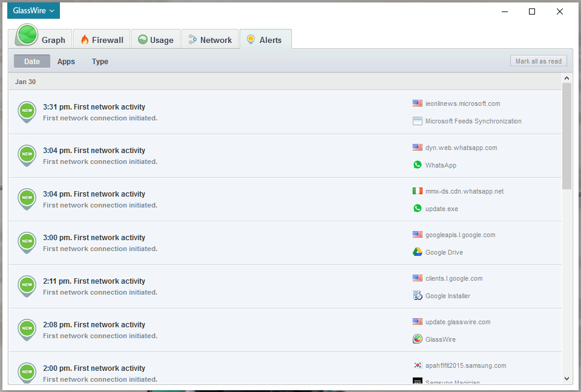Sort alerts by Date
Image resolution: width=581 pixels, height=392 pixels.
click(32, 61)
